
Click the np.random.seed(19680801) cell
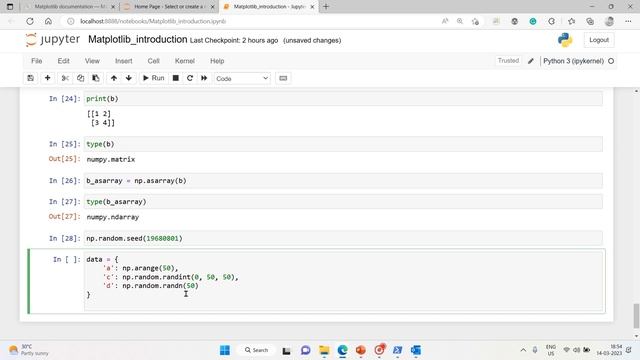(343, 238)
